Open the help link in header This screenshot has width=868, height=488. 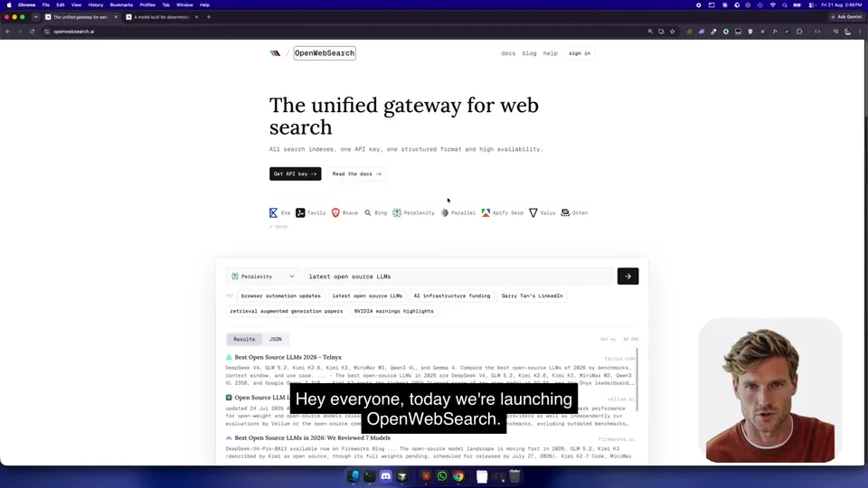click(551, 53)
